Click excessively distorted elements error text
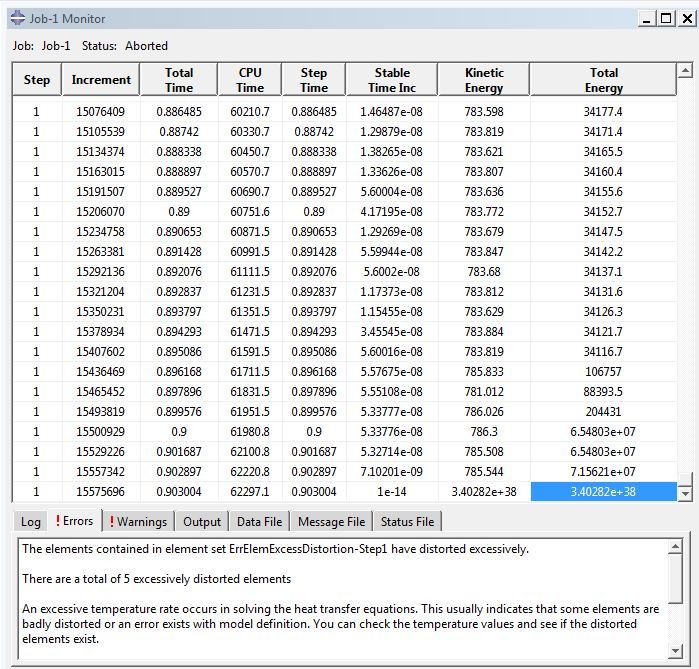This screenshot has height=669, width=699. [x=156, y=579]
